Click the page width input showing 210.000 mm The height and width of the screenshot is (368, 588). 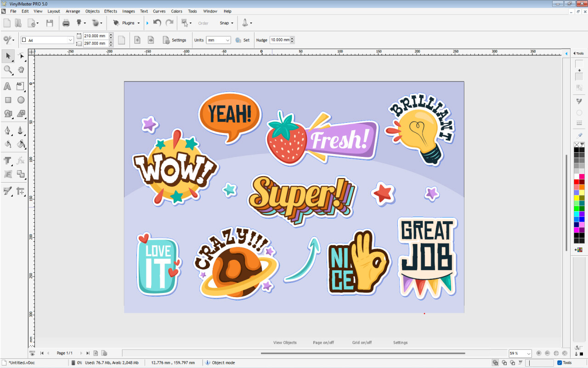pyautogui.click(x=94, y=35)
